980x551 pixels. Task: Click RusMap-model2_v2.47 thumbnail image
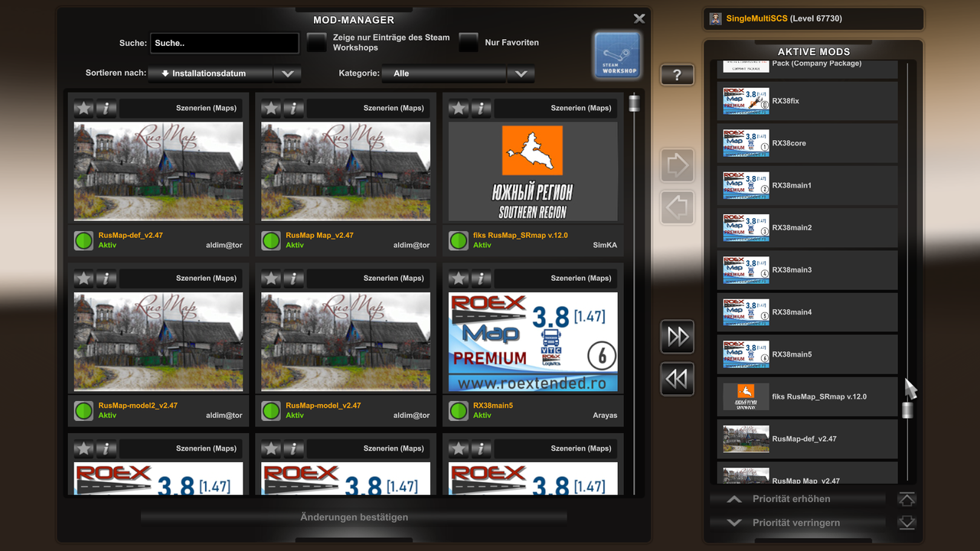click(x=158, y=342)
